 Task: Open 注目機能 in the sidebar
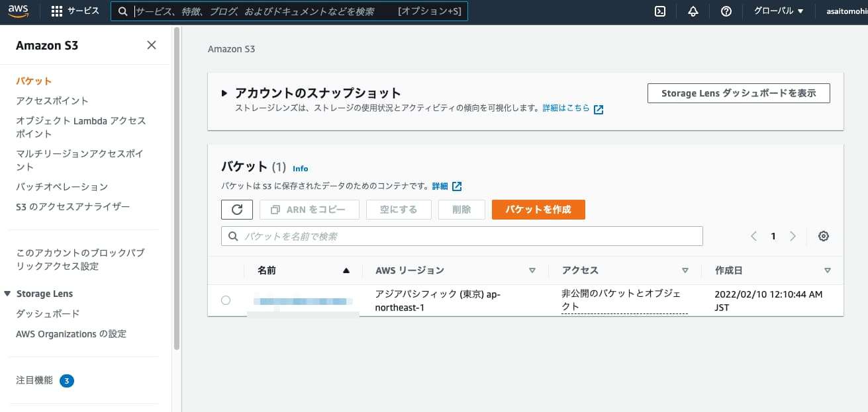(x=34, y=380)
